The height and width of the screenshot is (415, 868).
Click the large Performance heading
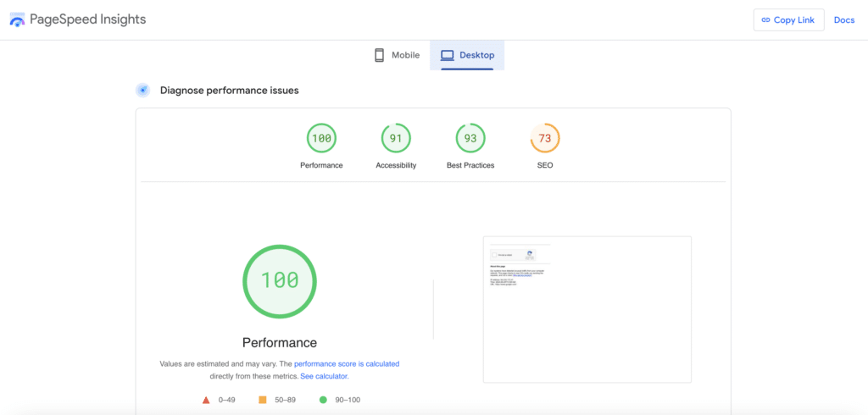tap(280, 342)
